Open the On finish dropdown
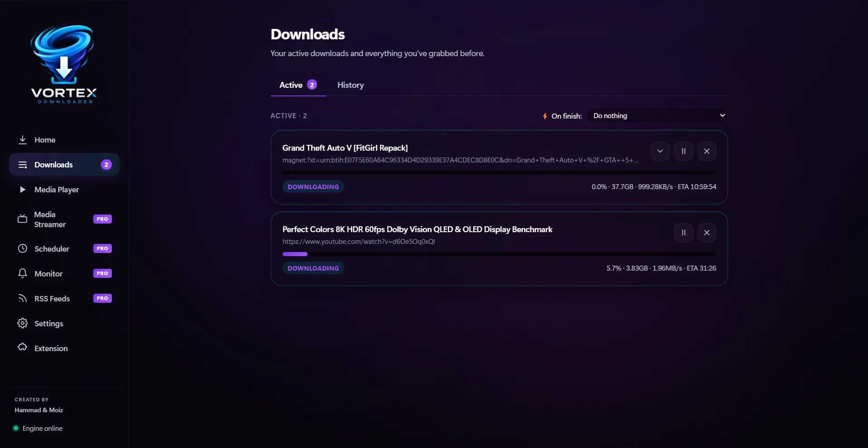The width and height of the screenshot is (868, 448). click(x=657, y=116)
